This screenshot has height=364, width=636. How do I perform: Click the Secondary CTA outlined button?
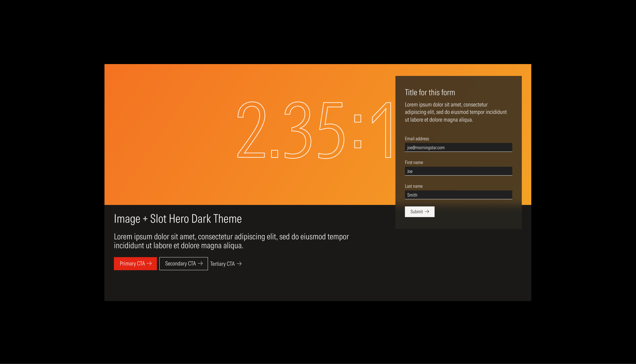[183, 264]
